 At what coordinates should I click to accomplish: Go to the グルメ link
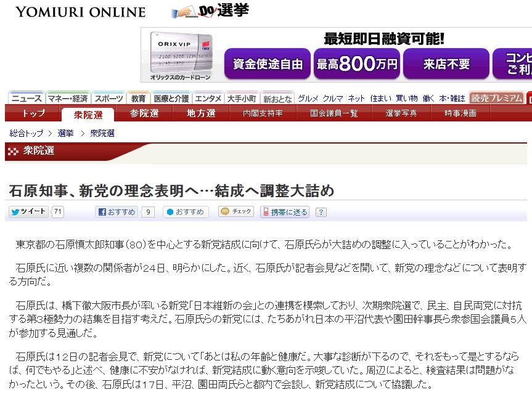click(x=308, y=99)
